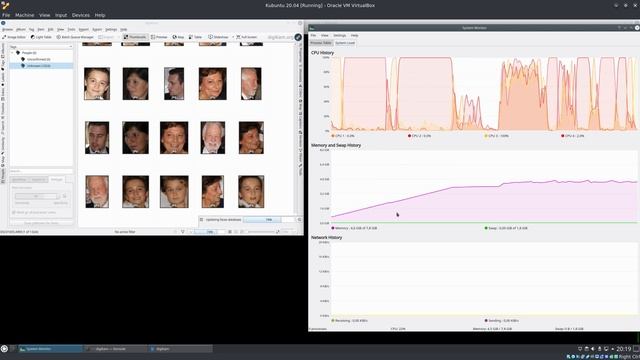Click the digiKam logo icon in toolbar

pos(298,37)
